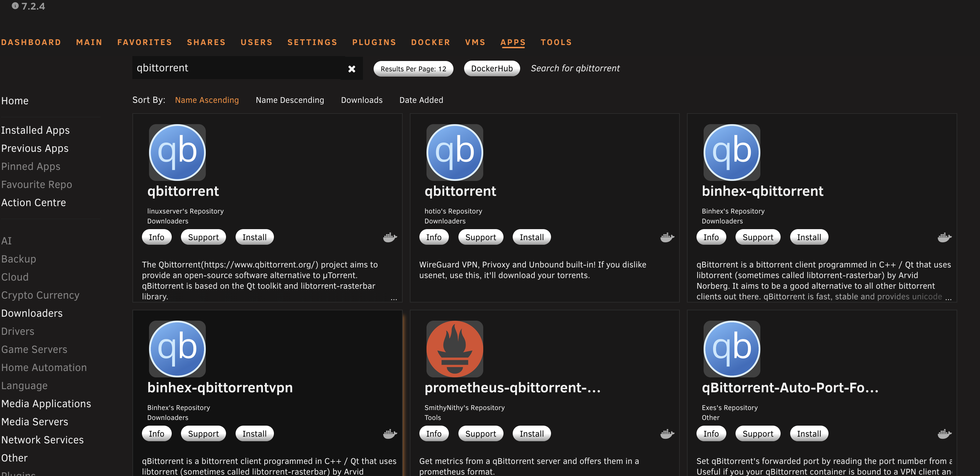Open the binhex-qbittorrentvpn app title
The height and width of the screenshot is (476, 980).
click(x=220, y=387)
